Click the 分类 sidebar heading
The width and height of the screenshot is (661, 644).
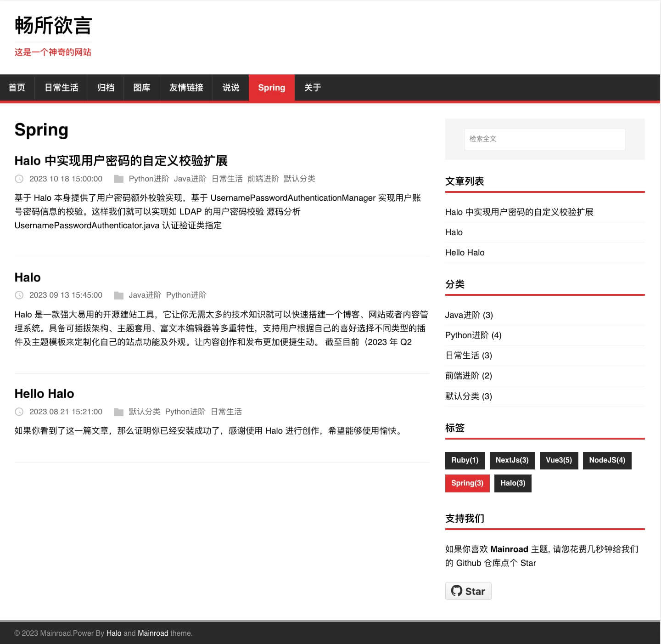[455, 284]
